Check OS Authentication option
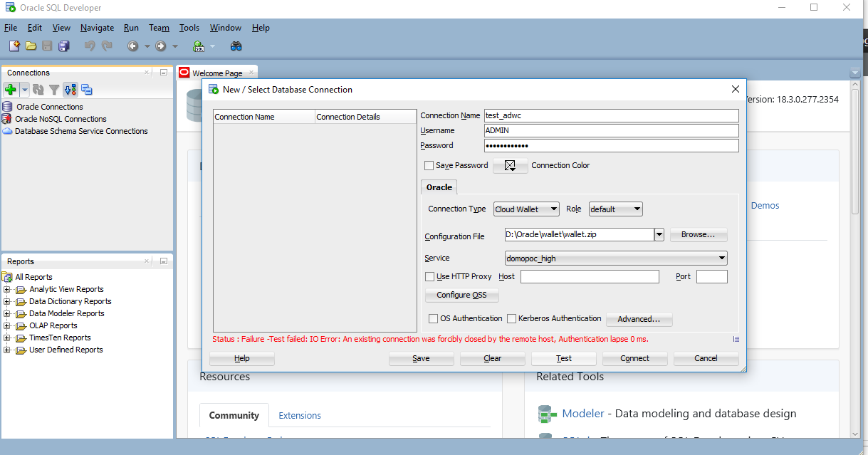Image resolution: width=868 pixels, height=455 pixels. pos(433,319)
